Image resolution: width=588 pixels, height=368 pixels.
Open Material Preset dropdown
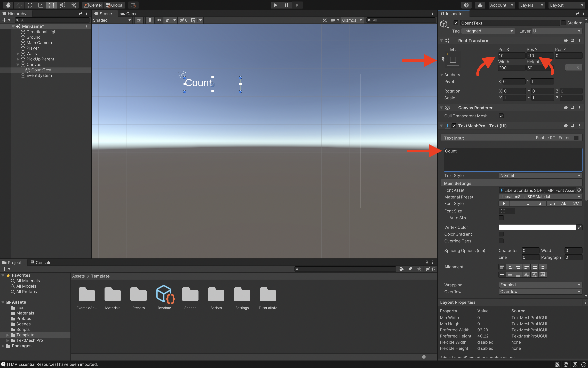(x=540, y=197)
